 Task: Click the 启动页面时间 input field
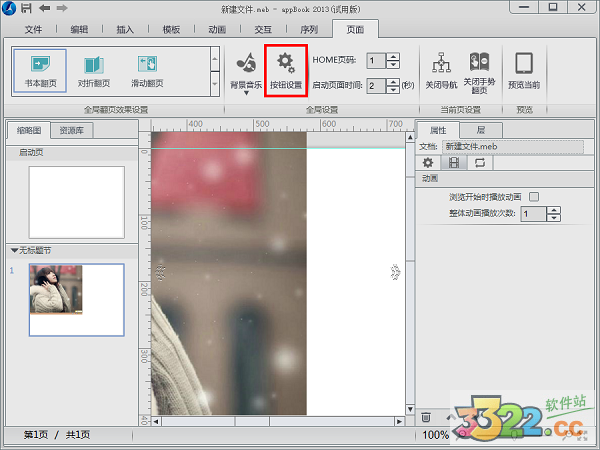[x=376, y=86]
